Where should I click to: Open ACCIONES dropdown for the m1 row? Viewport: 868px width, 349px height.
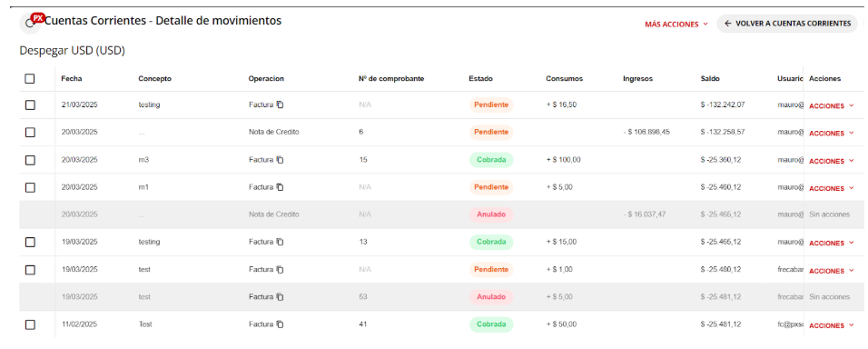(x=831, y=188)
